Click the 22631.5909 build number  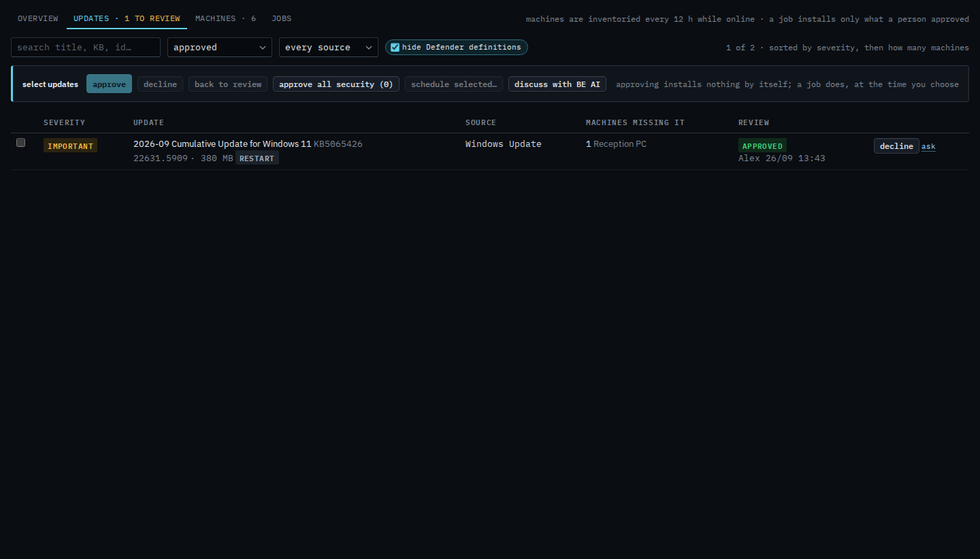161,158
